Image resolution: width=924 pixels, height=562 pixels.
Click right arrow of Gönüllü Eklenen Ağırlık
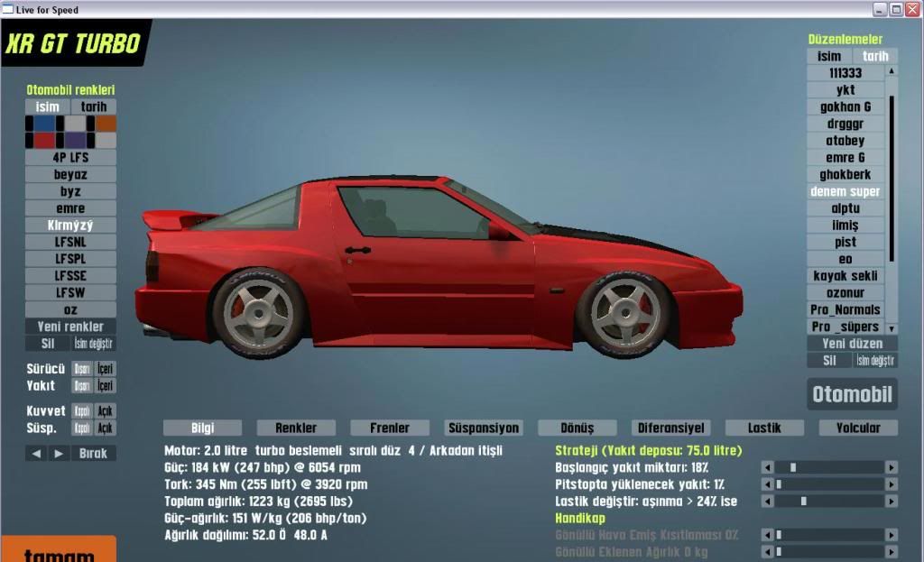click(891, 552)
